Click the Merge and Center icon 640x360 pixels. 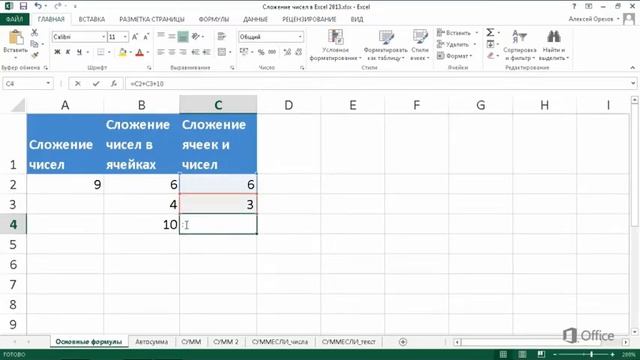222,52
